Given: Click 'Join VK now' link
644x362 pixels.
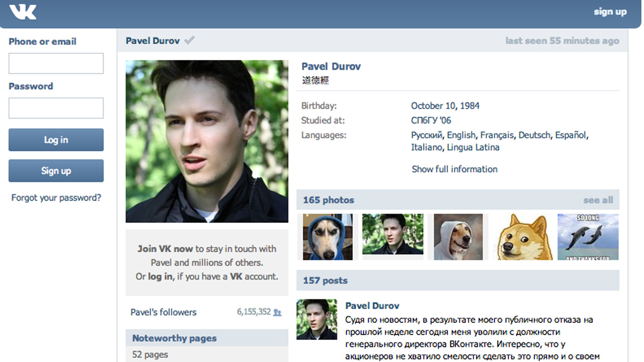Looking at the screenshot, I should pos(166,248).
